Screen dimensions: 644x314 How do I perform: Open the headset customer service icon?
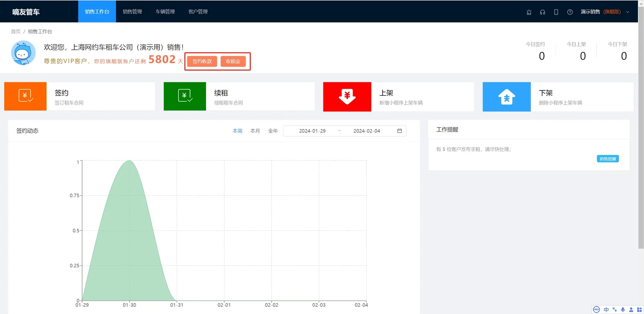coord(543,12)
